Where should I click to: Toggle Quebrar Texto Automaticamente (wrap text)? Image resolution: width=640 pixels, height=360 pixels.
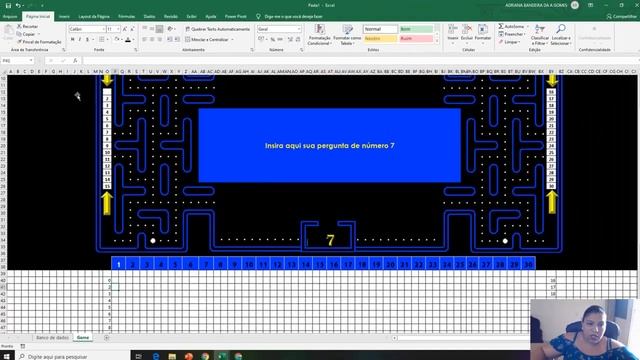pyautogui.click(x=217, y=29)
